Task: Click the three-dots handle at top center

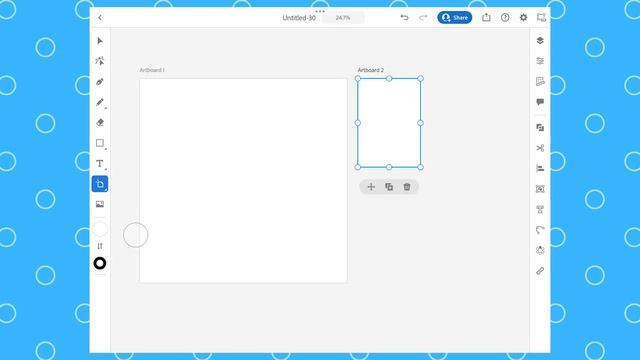Action: point(320,11)
